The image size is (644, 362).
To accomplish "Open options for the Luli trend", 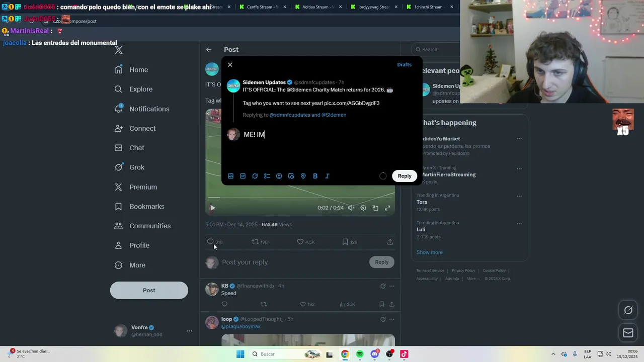I will tap(519, 224).
